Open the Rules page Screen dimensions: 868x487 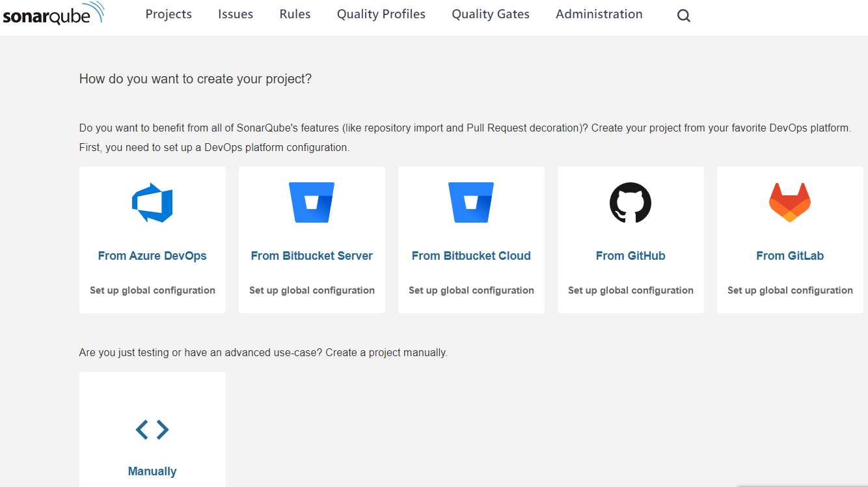click(295, 14)
